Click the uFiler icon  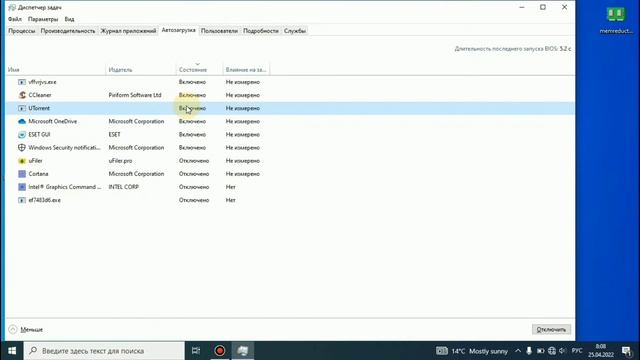coord(22,161)
